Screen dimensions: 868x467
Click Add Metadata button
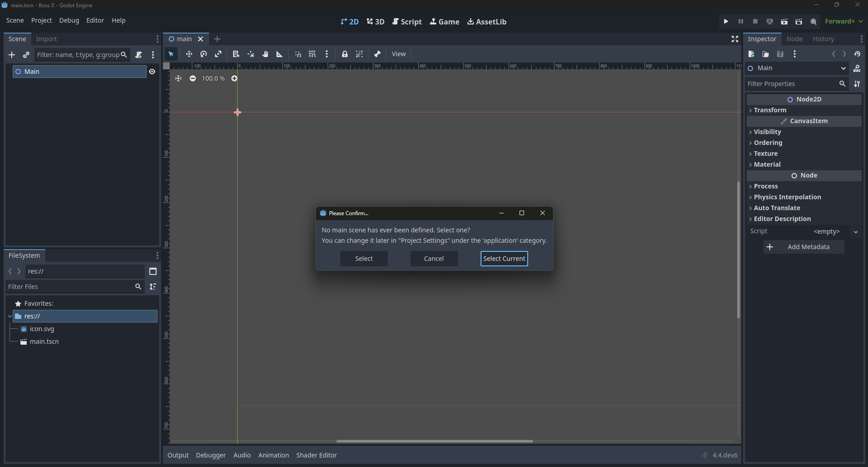(804, 247)
